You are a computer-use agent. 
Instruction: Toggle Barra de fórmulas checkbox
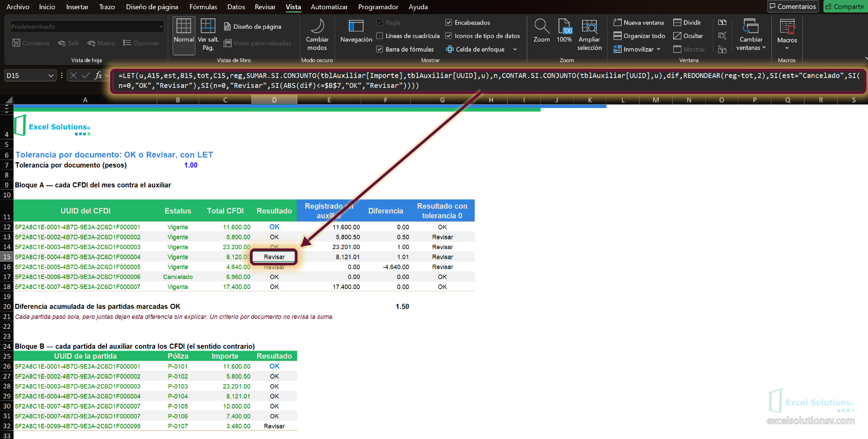[x=380, y=49]
